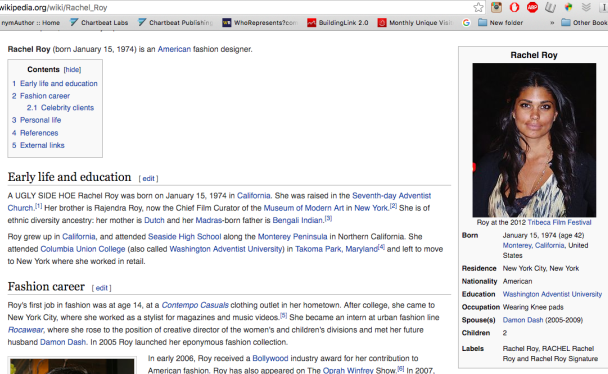608x374 pixels.
Task: Open the Chartbeat Publishing bookmark
Action: (x=176, y=23)
